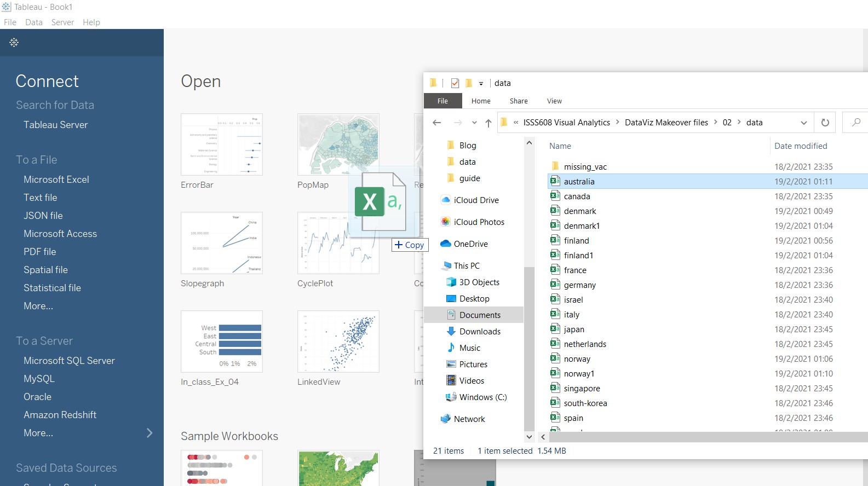Image resolution: width=868 pixels, height=486 pixels.
Task: Select OneDrive in the navigation pane
Action: coord(470,244)
